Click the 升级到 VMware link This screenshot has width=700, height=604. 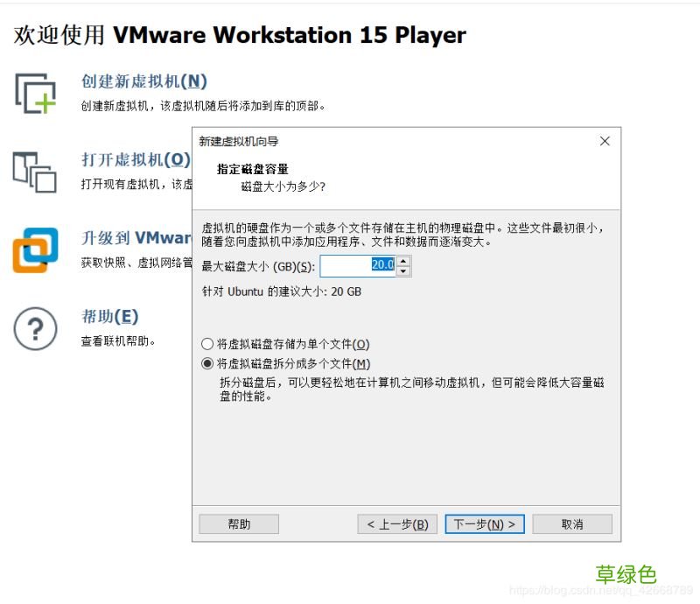[x=136, y=238]
